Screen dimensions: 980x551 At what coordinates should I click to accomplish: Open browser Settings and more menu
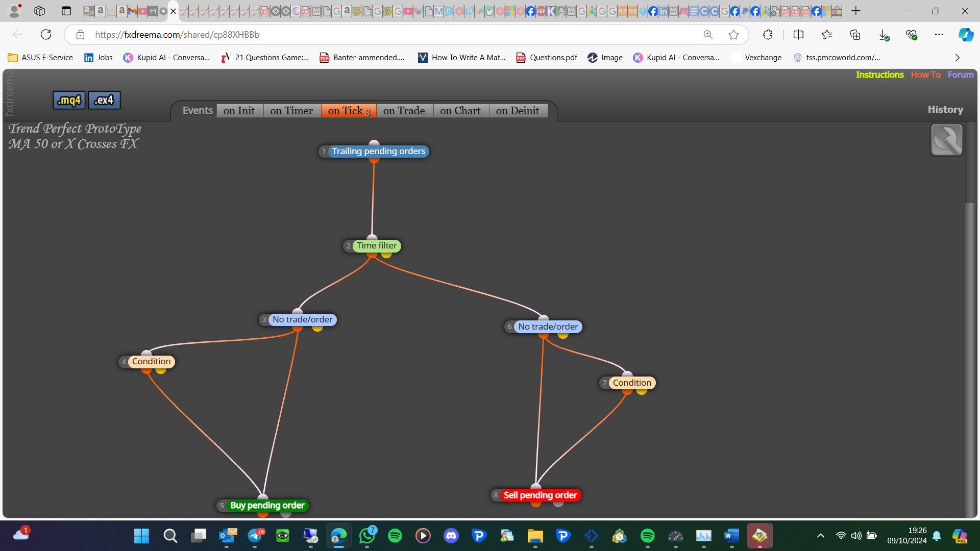(x=939, y=35)
